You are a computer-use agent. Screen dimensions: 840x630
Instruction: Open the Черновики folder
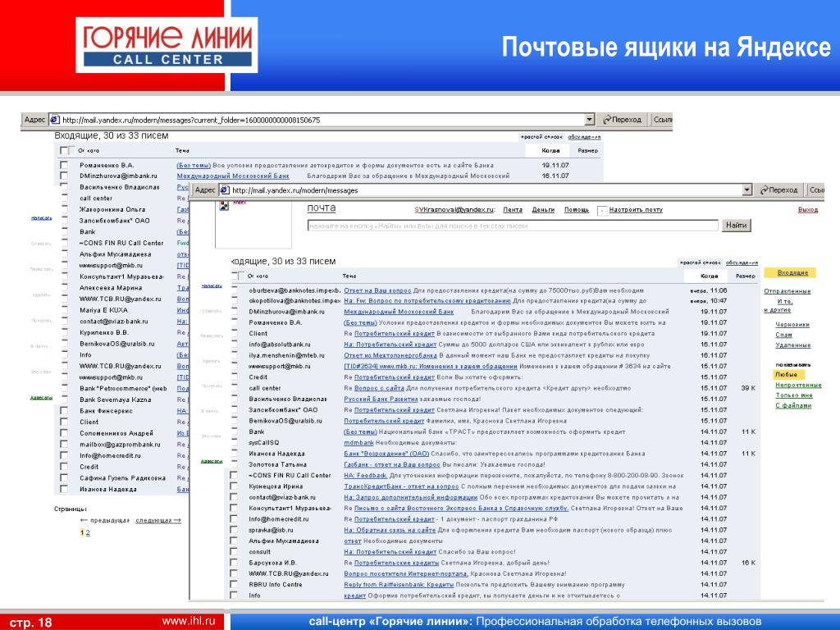(792, 325)
